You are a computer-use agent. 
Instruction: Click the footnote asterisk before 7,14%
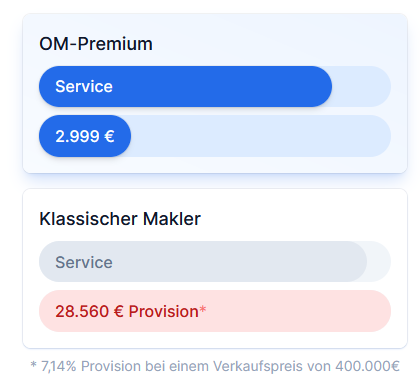[x=33, y=365]
